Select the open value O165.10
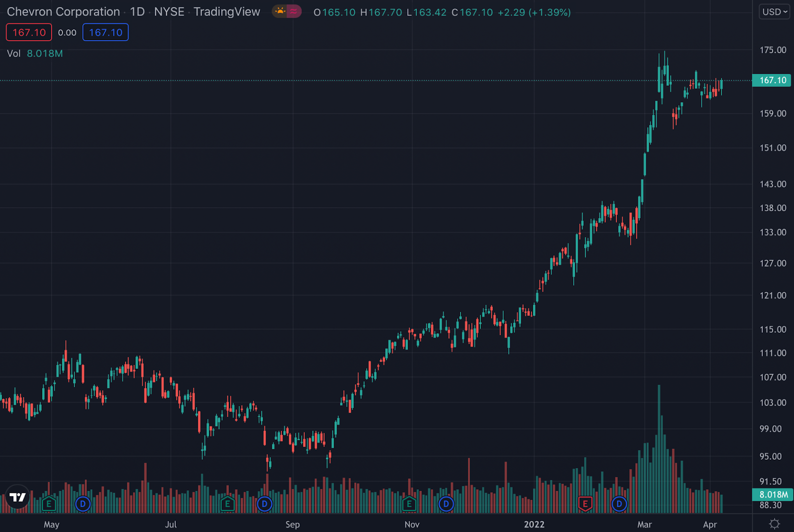 click(x=334, y=12)
